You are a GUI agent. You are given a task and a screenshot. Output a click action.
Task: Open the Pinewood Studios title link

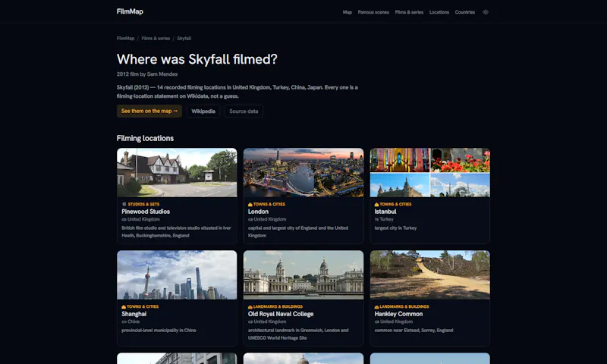[146, 212]
